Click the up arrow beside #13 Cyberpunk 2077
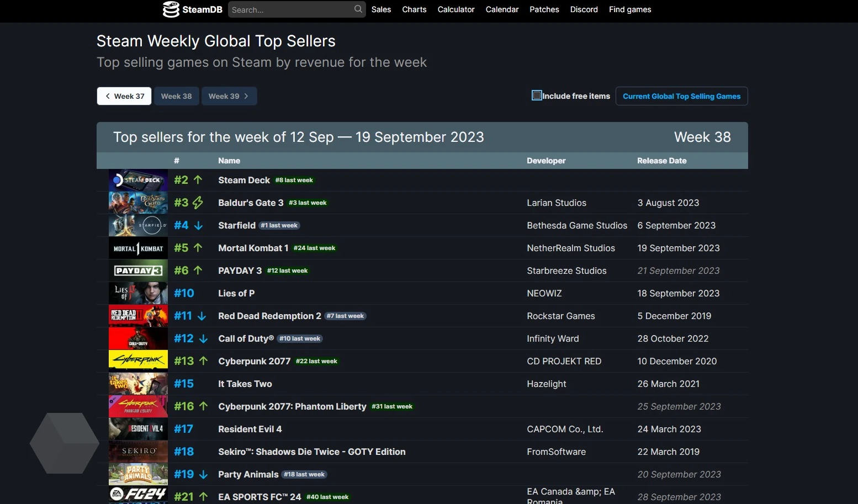The width and height of the screenshot is (858, 504). [x=203, y=361]
